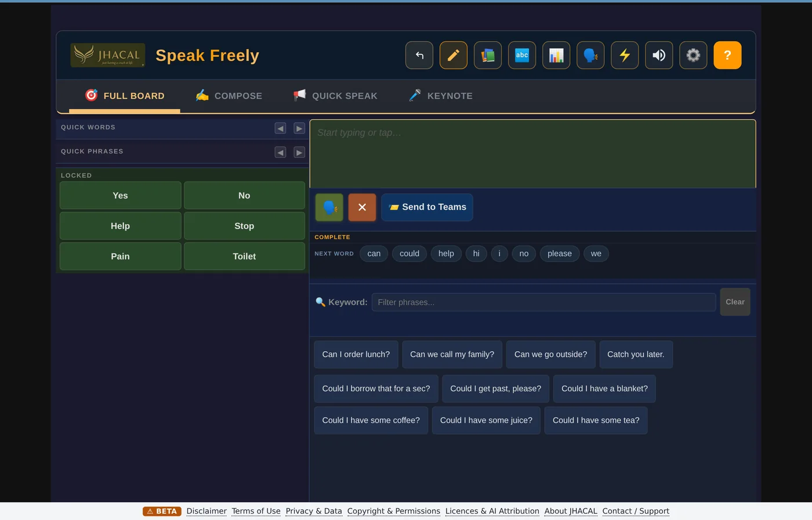Open the bar chart statistics icon
812x520 pixels.
click(x=556, y=55)
